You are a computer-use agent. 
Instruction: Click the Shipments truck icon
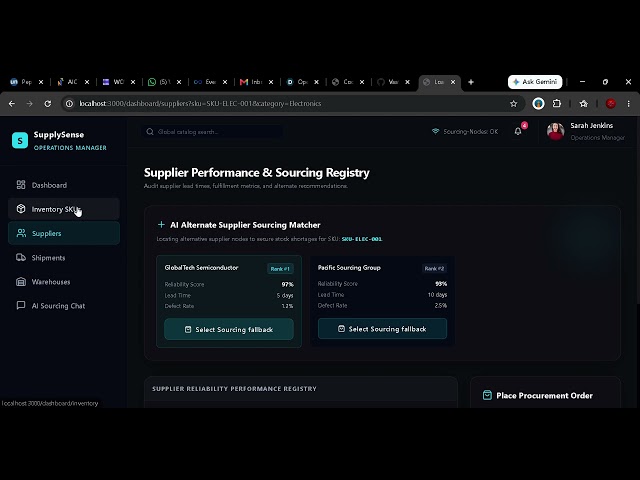tap(21, 257)
